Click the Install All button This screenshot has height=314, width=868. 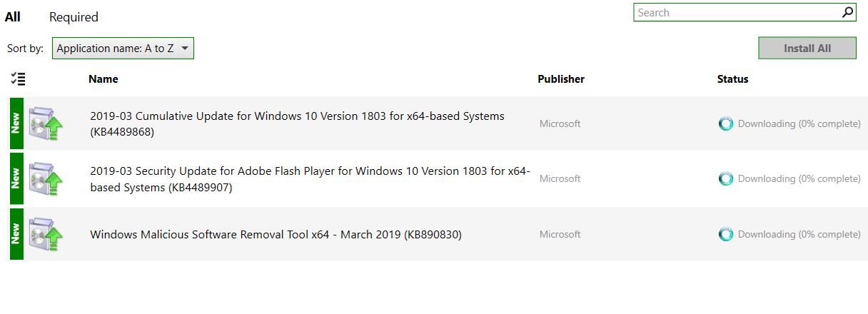tap(807, 49)
